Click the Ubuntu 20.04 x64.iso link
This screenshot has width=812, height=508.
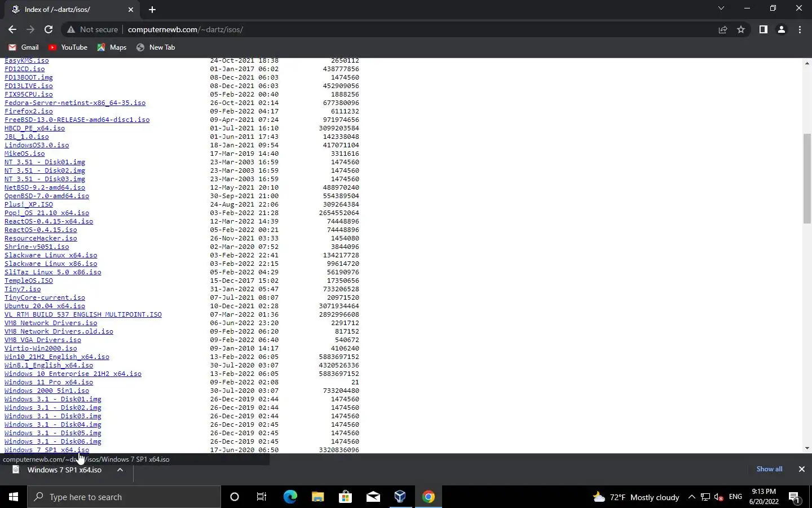pos(45,306)
